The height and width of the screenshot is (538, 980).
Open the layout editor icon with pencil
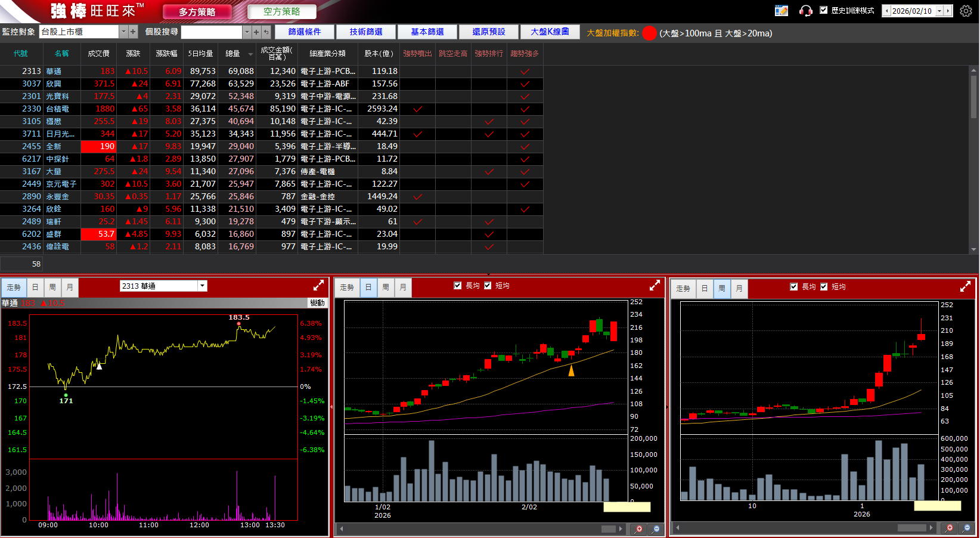tap(781, 11)
